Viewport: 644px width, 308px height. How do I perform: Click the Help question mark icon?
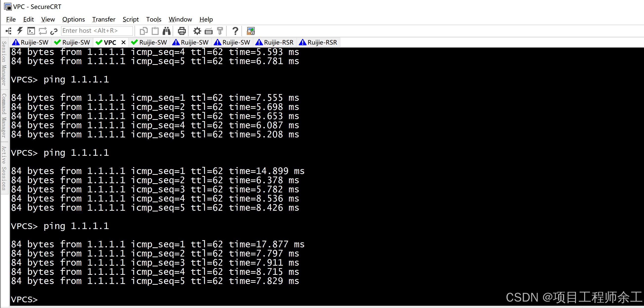tap(235, 31)
